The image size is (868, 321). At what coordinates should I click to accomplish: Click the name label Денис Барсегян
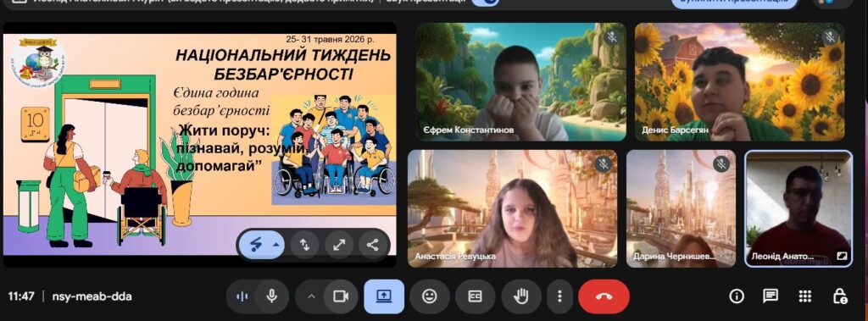click(676, 130)
